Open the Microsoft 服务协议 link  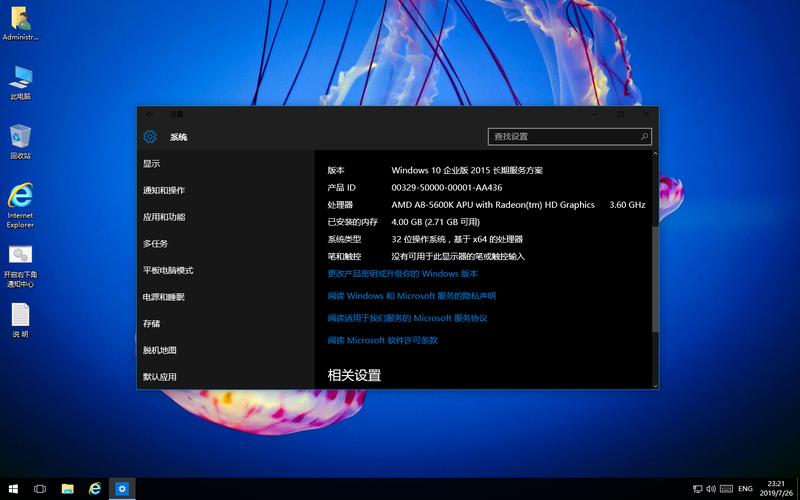(408, 318)
